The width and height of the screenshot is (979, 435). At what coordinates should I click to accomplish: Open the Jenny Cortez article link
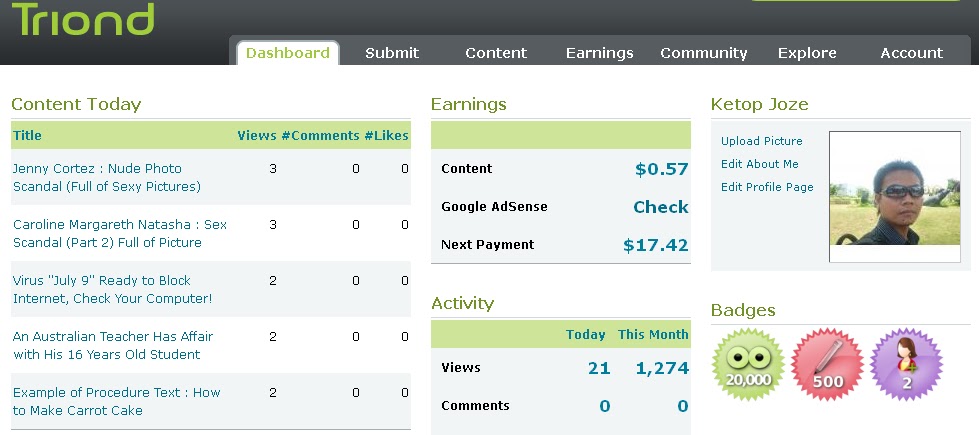[106, 177]
